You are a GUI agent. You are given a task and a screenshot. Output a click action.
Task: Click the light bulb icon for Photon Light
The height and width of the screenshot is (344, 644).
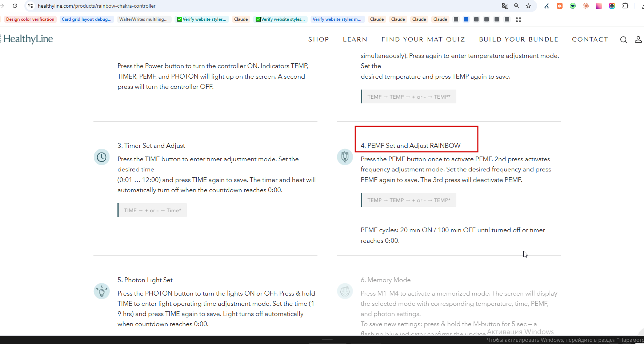tap(102, 291)
